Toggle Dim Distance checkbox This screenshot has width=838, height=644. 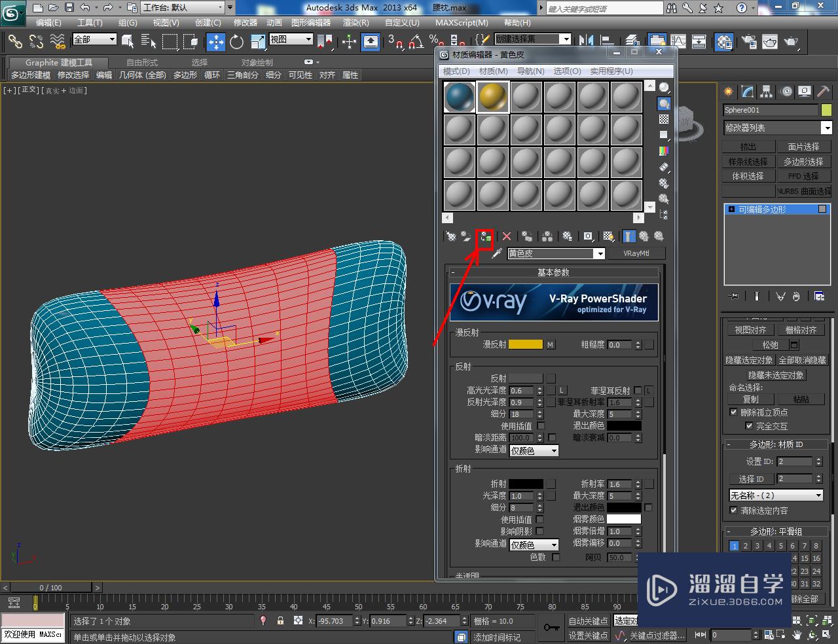552,437
